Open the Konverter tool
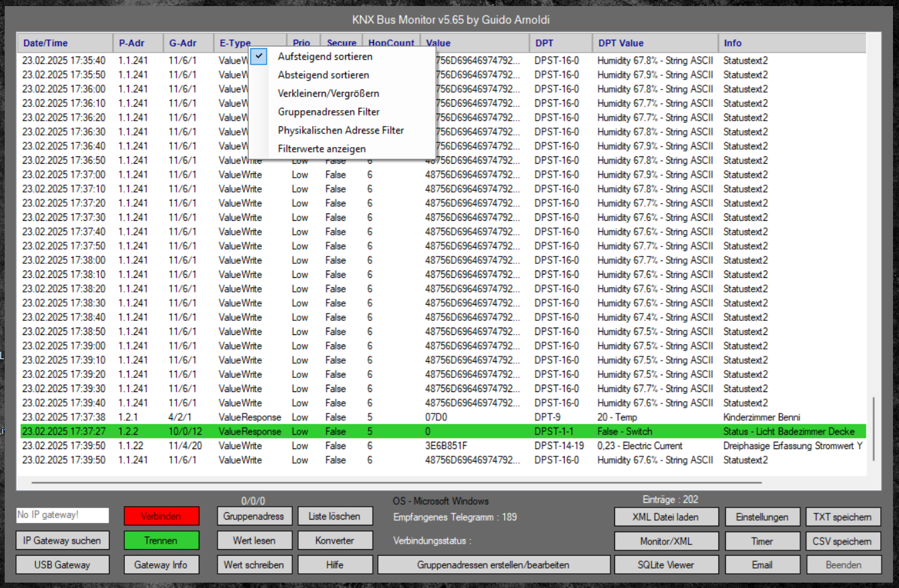Viewport: 899px width, 588px height. coord(335,540)
